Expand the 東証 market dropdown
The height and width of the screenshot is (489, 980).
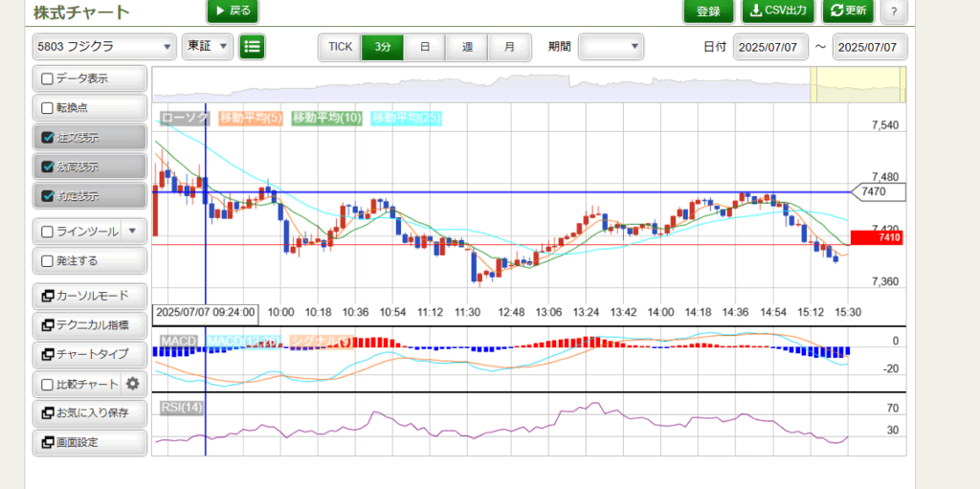pyautogui.click(x=208, y=46)
